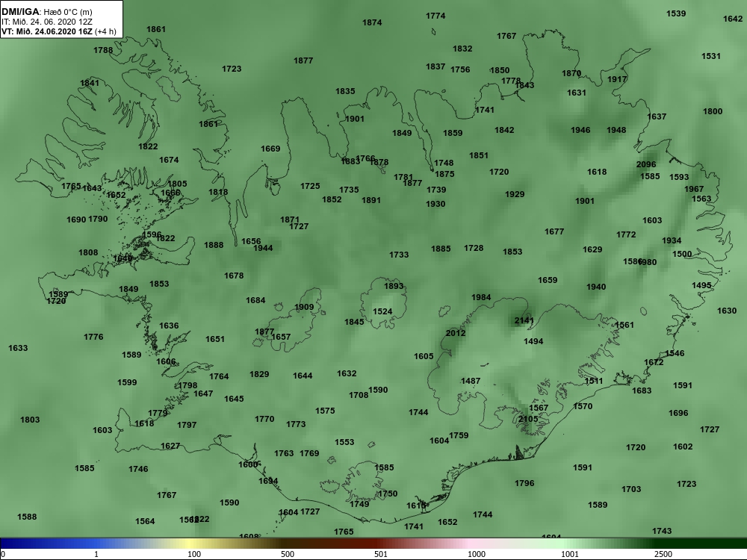Click the map value 1774
Image resolution: width=747 pixels, height=560 pixels.
pos(436,16)
